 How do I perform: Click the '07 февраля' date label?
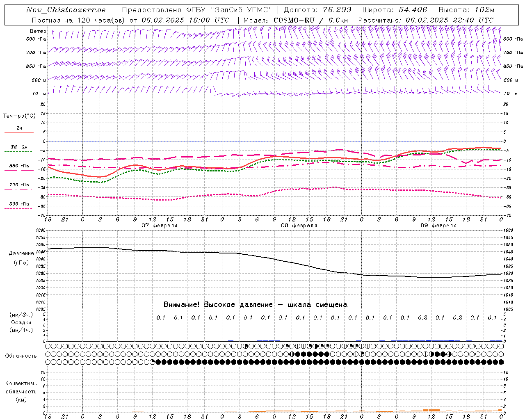[160, 226]
